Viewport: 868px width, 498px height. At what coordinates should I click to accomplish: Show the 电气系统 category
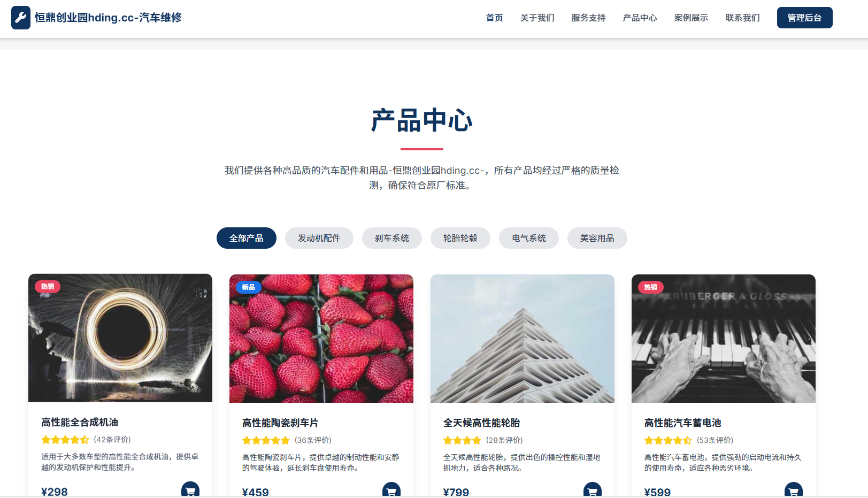[529, 238]
